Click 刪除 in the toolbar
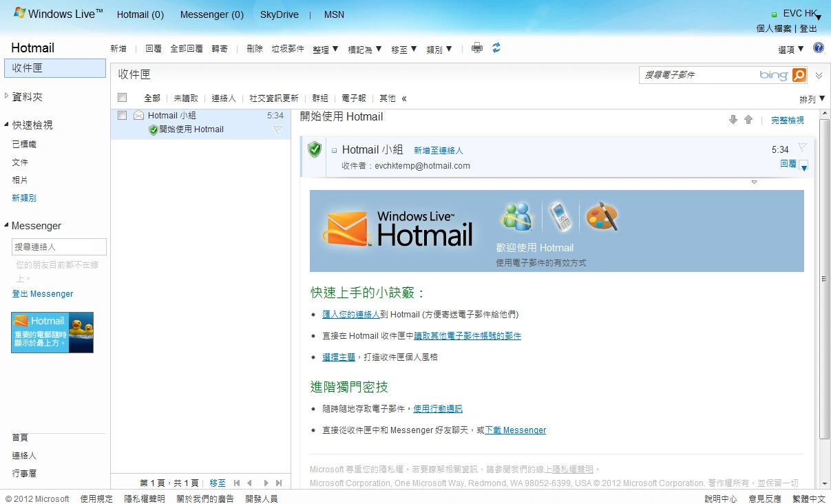The width and height of the screenshot is (831, 504). (x=255, y=49)
